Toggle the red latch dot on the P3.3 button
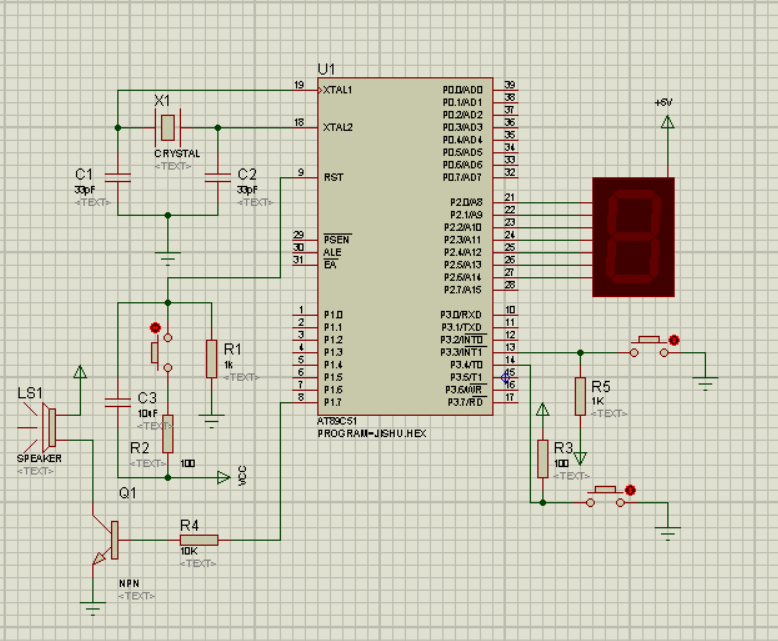The height and width of the screenshot is (641, 778). 674,340
